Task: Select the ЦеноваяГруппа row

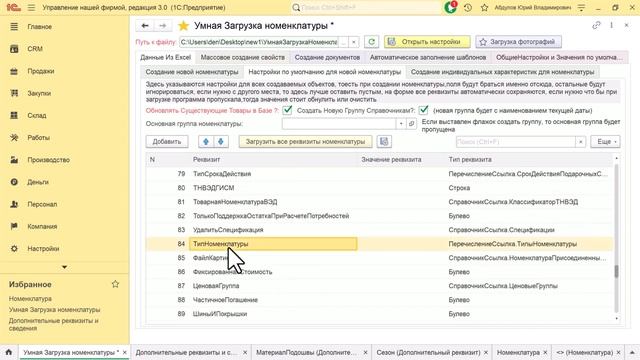Action: click(379, 286)
